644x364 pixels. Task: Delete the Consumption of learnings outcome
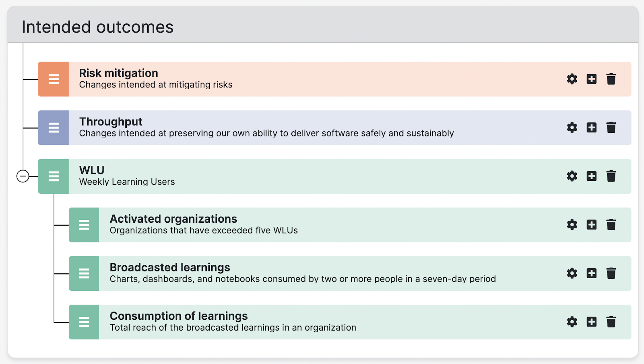click(611, 322)
